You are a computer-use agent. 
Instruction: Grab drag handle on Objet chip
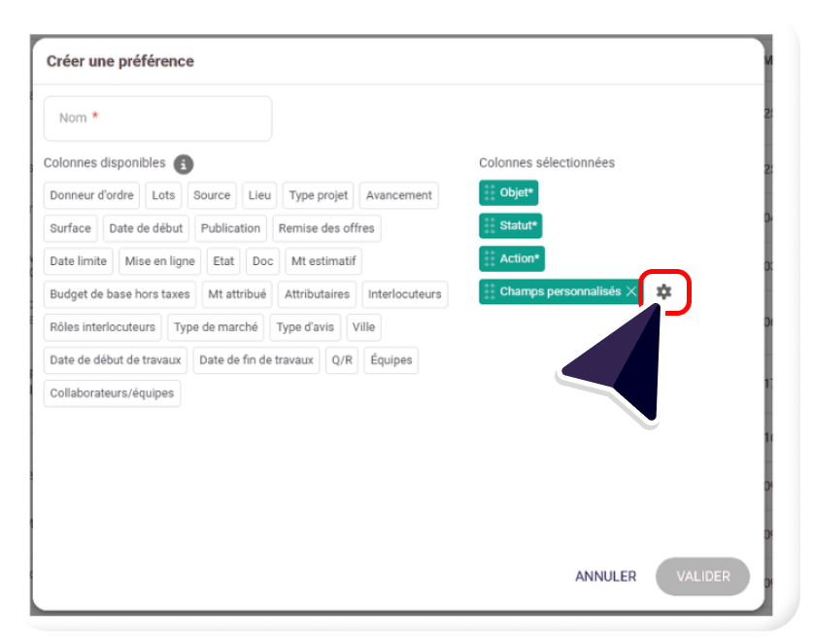490,193
